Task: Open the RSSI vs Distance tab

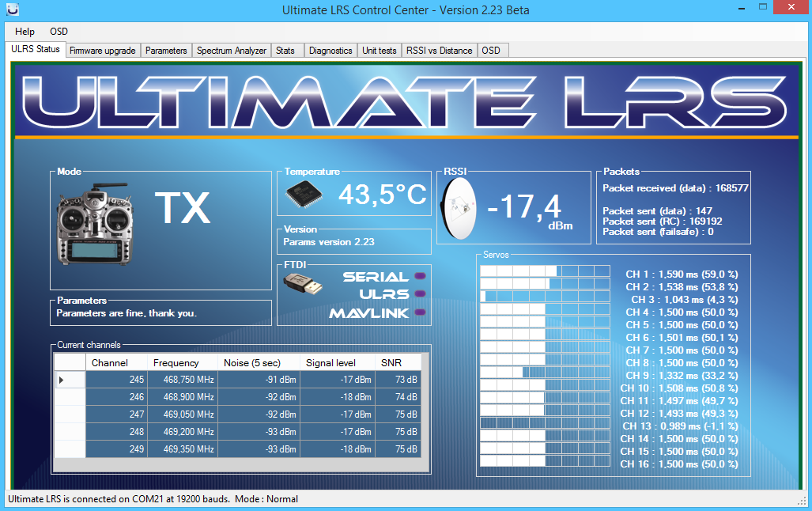Action: click(439, 51)
